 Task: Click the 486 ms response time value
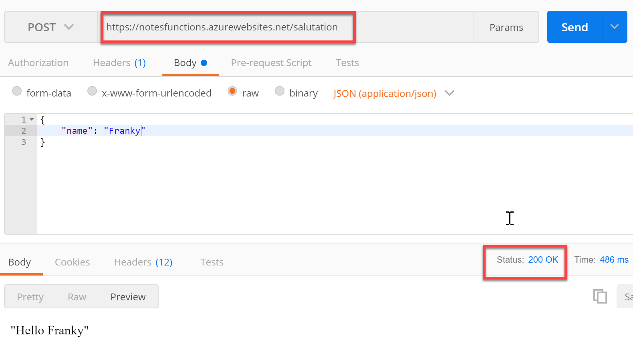tap(614, 259)
